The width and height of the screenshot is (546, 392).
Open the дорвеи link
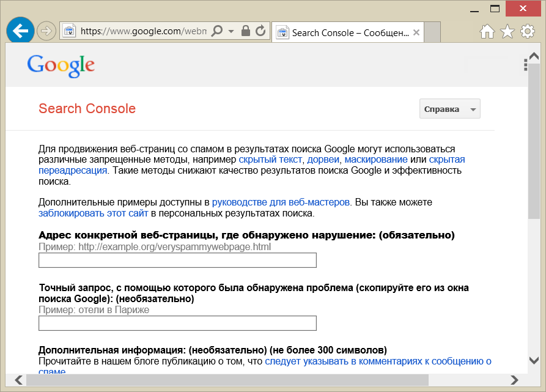[x=323, y=160]
